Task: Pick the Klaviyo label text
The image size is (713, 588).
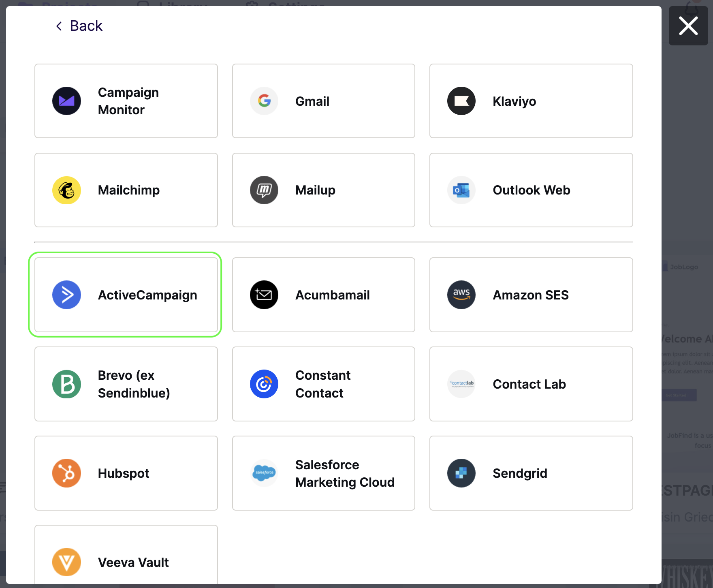Action: [x=514, y=101]
